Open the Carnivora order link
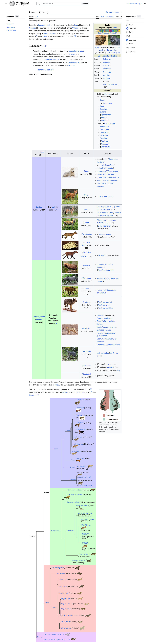The height and width of the screenshot is (644, 151). (107, 72)
